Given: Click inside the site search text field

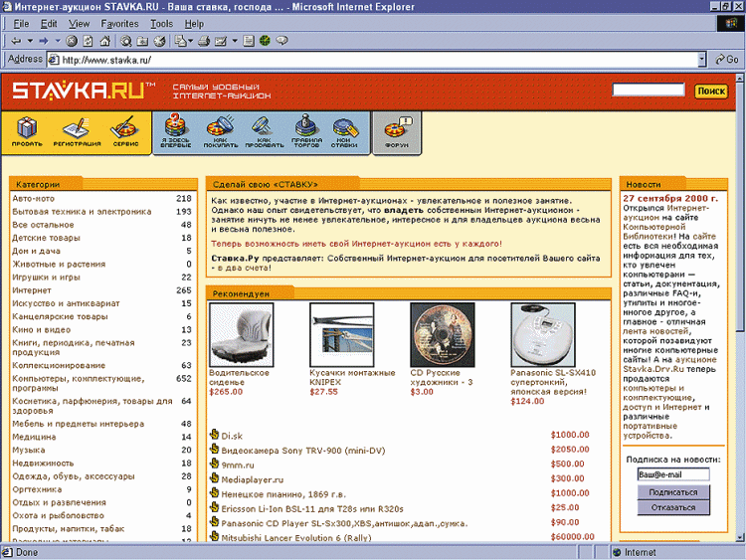Looking at the screenshot, I should click(x=649, y=90).
